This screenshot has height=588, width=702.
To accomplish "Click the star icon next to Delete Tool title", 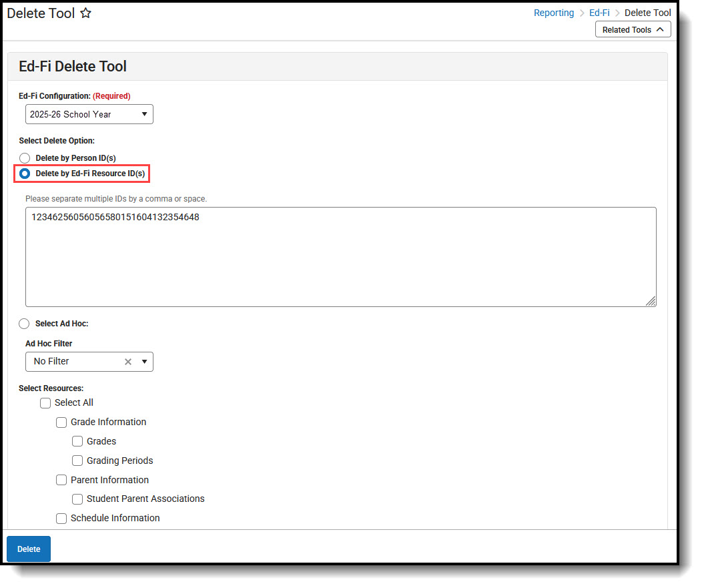I will point(85,13).
